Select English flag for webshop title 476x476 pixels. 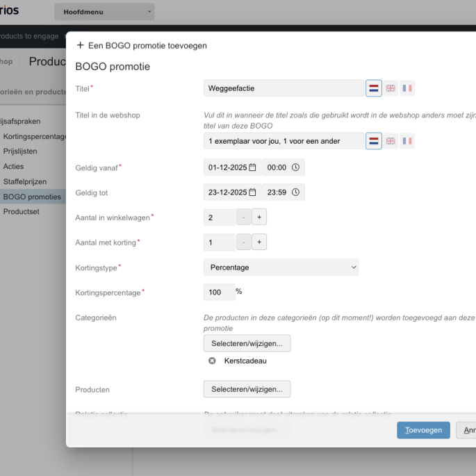(391, 141)
